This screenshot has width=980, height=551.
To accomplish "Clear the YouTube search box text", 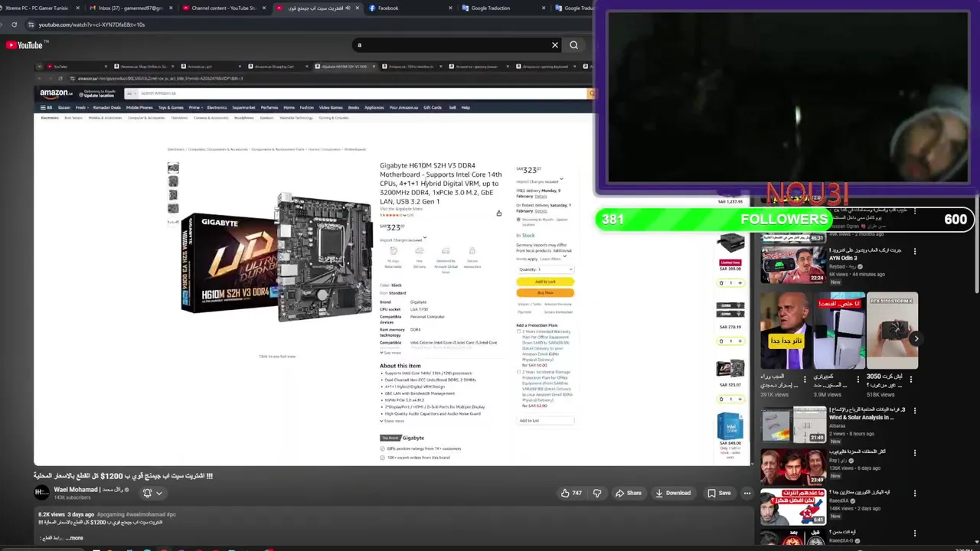I will point(555,45).
